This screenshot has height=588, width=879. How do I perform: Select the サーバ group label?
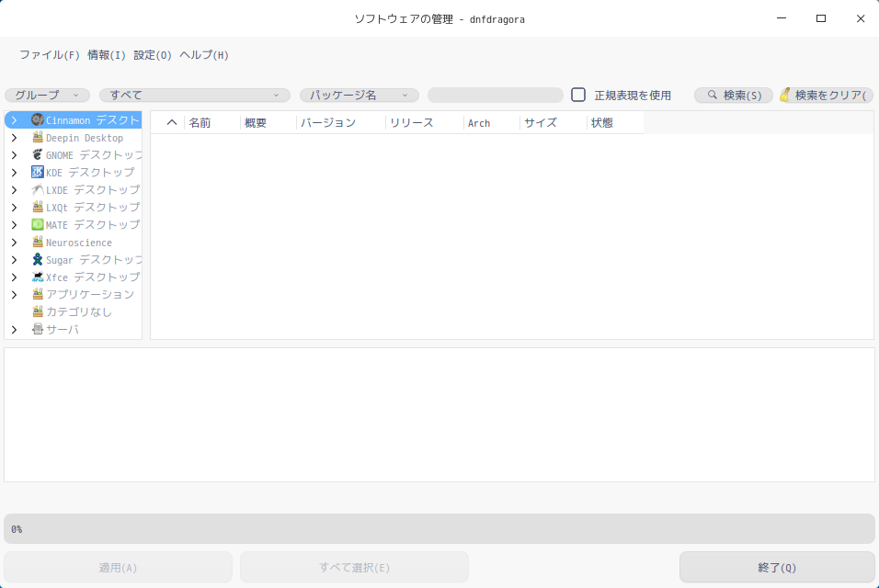tap(63, 329)
